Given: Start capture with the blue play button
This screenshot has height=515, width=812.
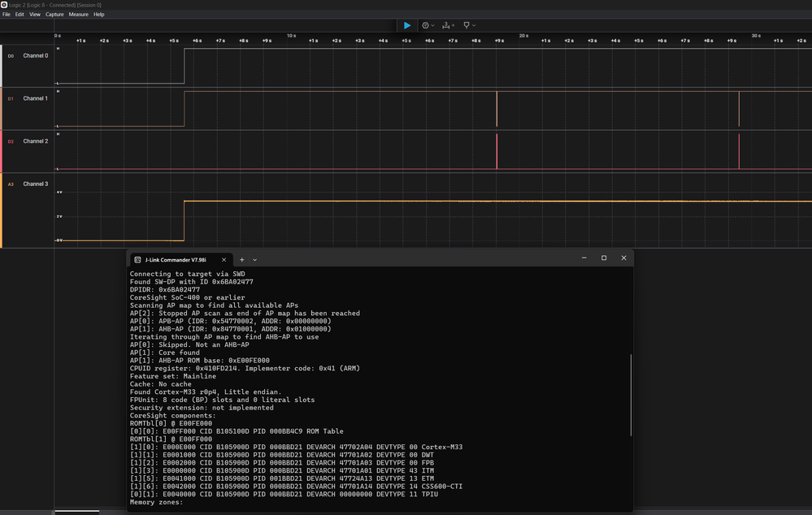Looking at the screenshot, I should (x=407, y=25).
